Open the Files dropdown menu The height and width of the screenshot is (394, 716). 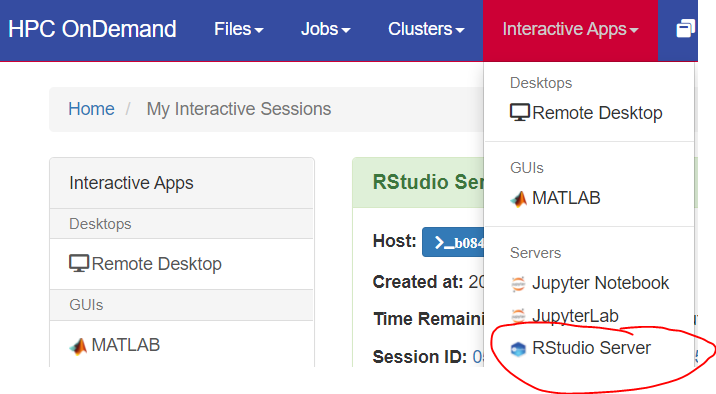click(239, 29)
